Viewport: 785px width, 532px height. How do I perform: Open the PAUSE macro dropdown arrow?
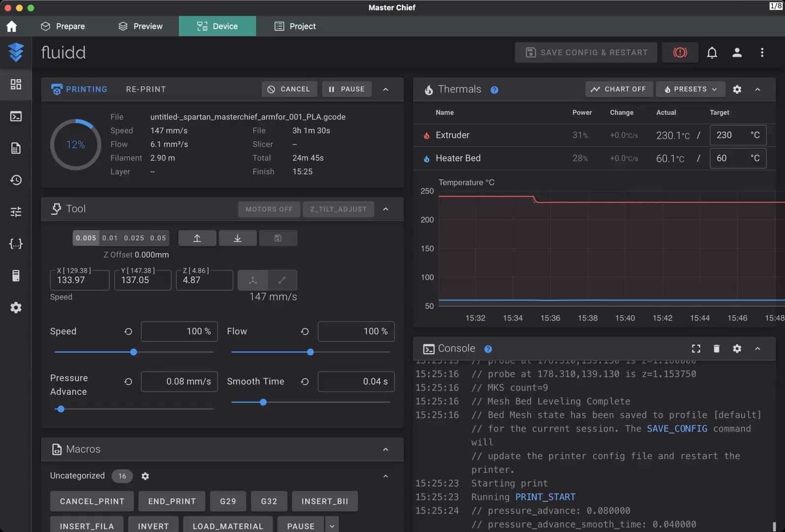(x=332, y=526)
